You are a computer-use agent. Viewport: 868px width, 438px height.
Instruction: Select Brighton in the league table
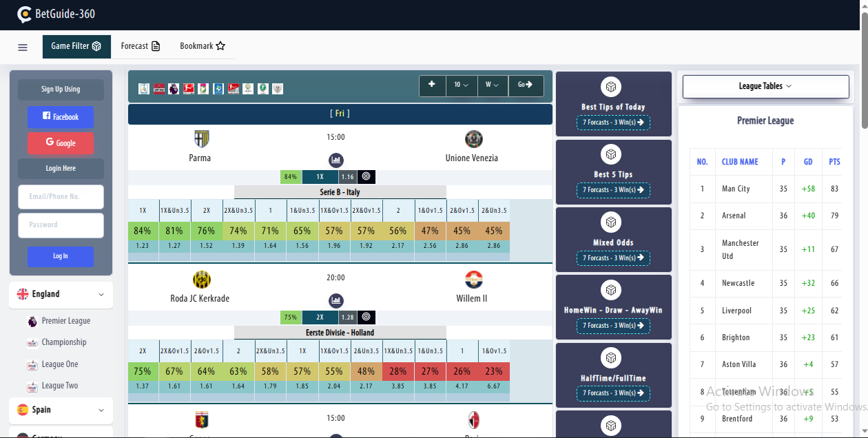736,337
